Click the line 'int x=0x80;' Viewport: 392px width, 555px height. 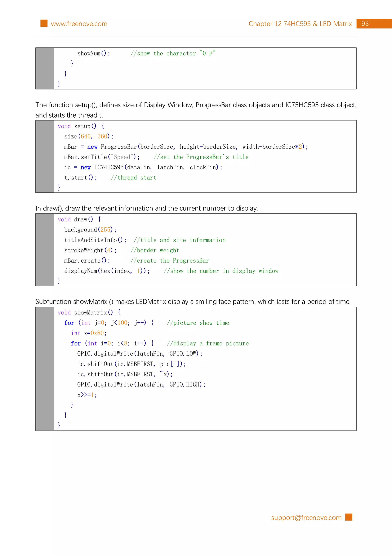coord(89,333)
